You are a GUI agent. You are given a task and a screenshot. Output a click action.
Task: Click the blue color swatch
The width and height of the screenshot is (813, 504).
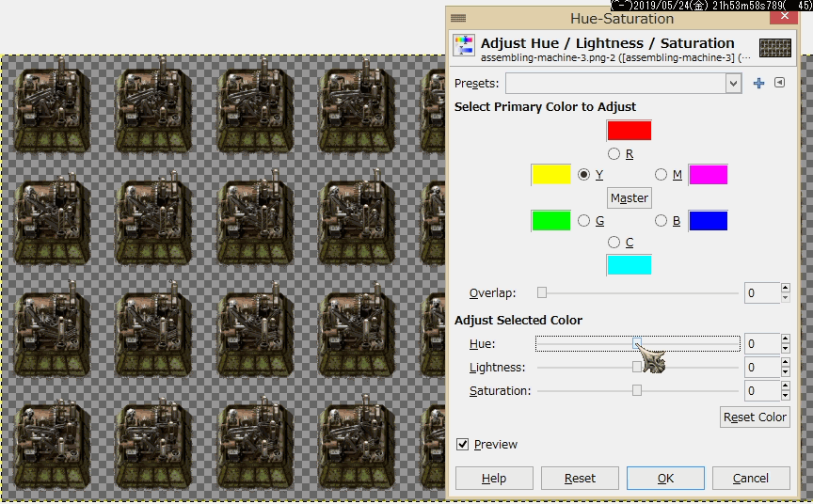click(x=709, y=221)
